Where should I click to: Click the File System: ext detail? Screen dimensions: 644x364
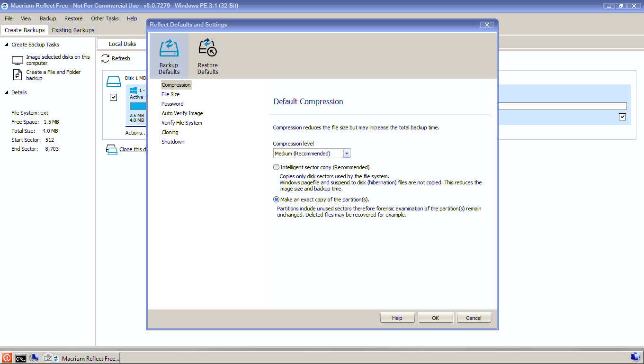coord(30,113)
